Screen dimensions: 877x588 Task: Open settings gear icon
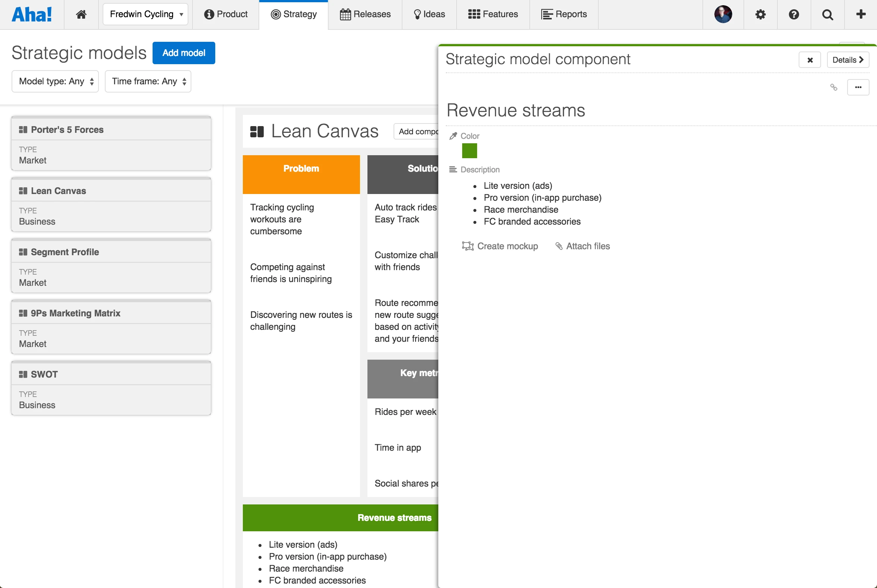click(x=760, y=14)
